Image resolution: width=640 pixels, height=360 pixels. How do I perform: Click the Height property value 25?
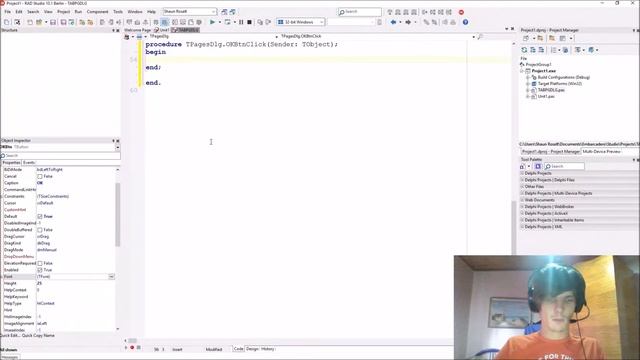click(x=39, y=283)
